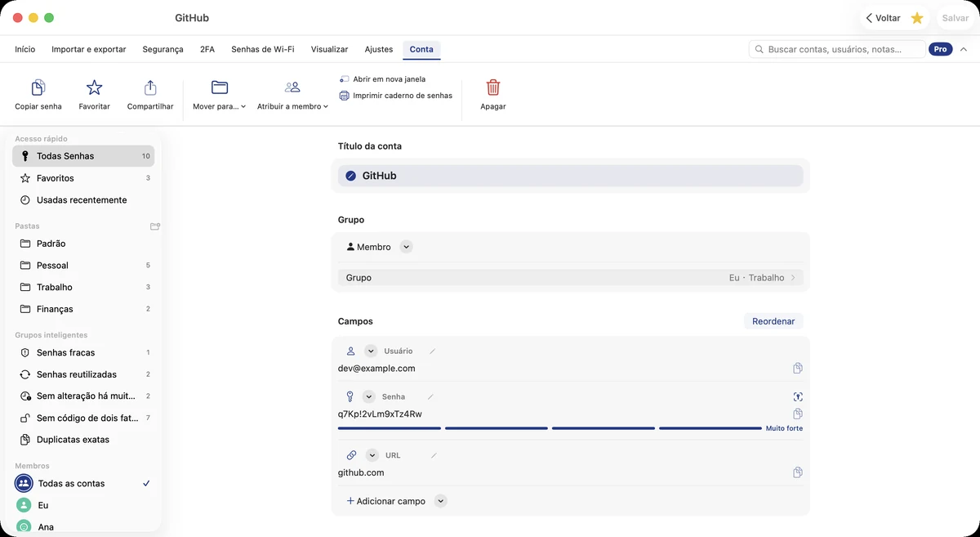Open the Compartilhar share option

coord(150,87)
